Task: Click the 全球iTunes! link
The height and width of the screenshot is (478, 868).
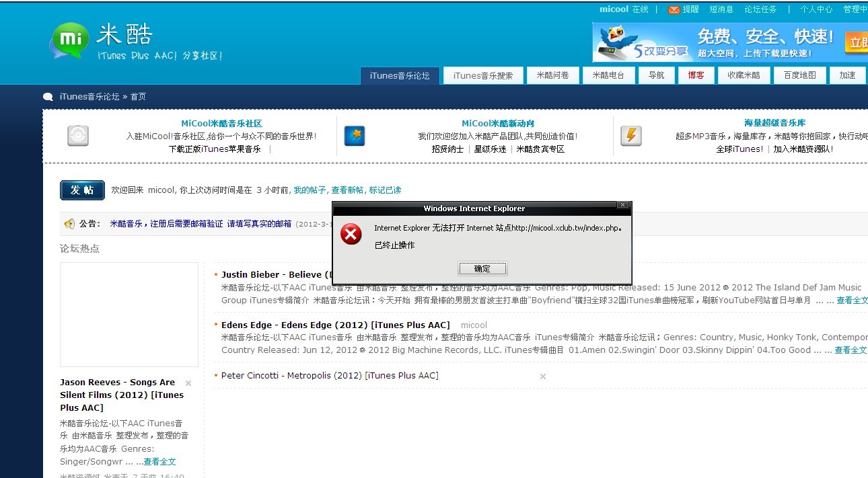Action: (x=739, y=149)
